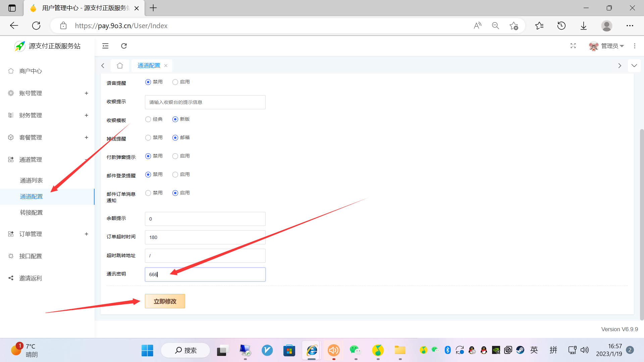Disable 邮件订单消息通知 option

click(x=148, y=193)
